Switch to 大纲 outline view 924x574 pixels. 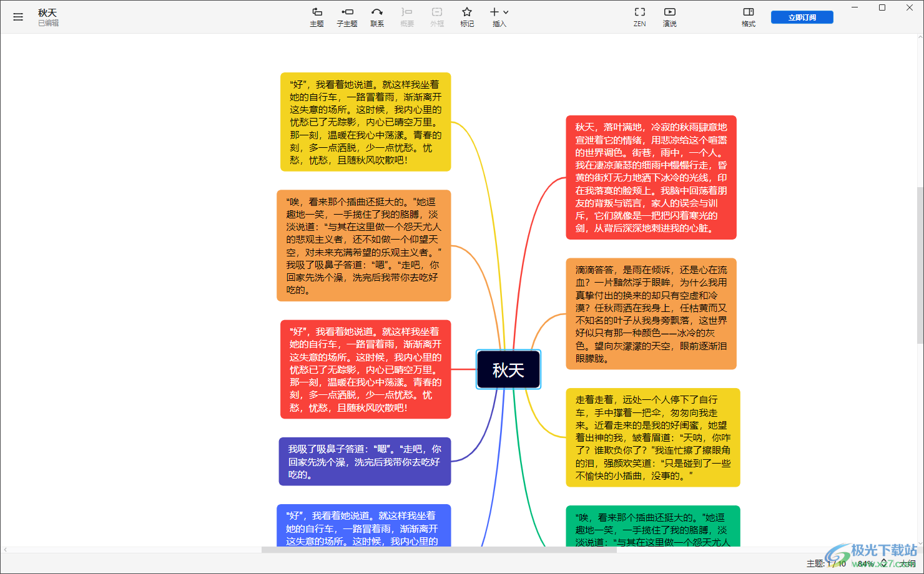[907, 563]
